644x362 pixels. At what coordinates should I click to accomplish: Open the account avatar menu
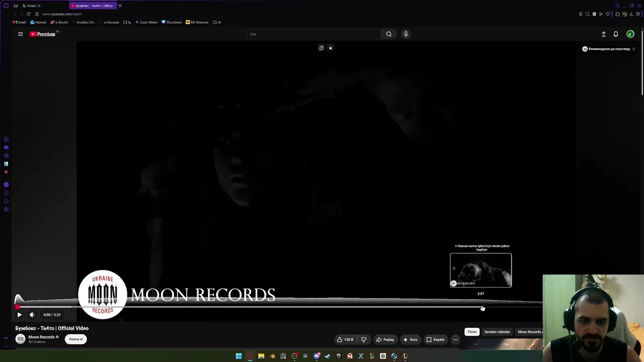pyautogui.click(x=630, y=34)
